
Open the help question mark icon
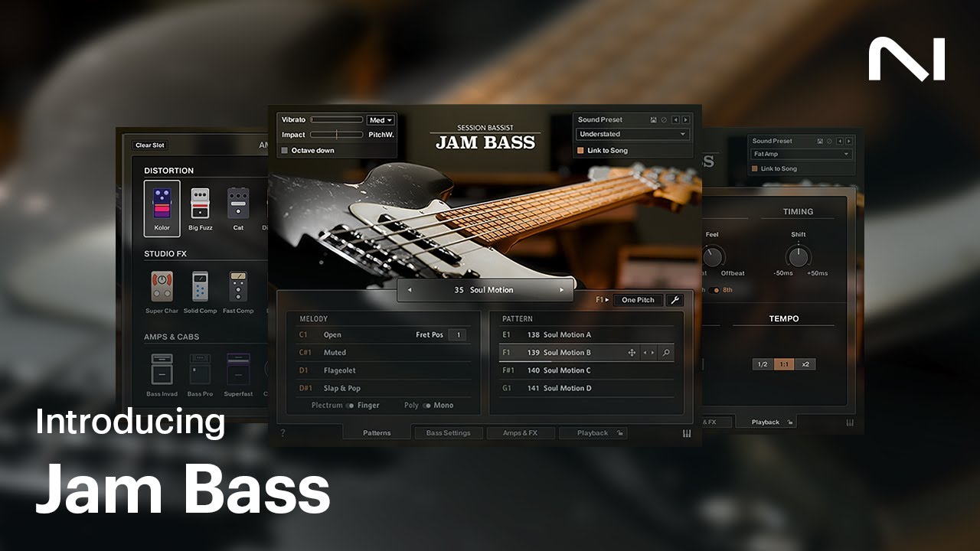[283, 433]
